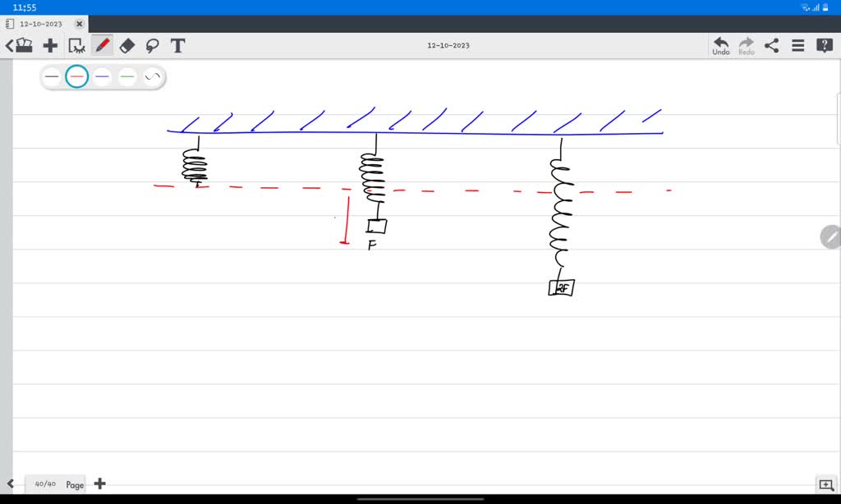Open the Help button
841x504 pixels.
click(825, 46)
